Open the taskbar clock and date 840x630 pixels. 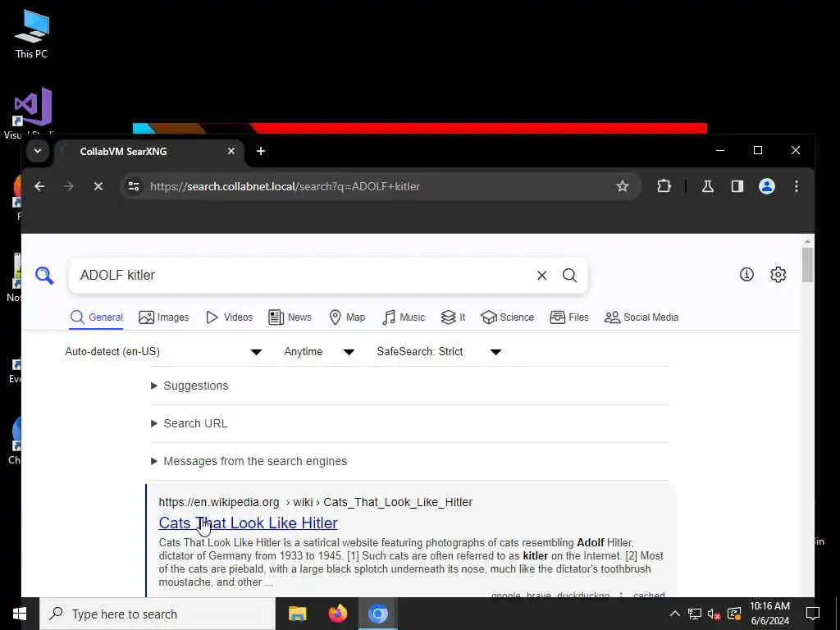[x=769, y=614]
